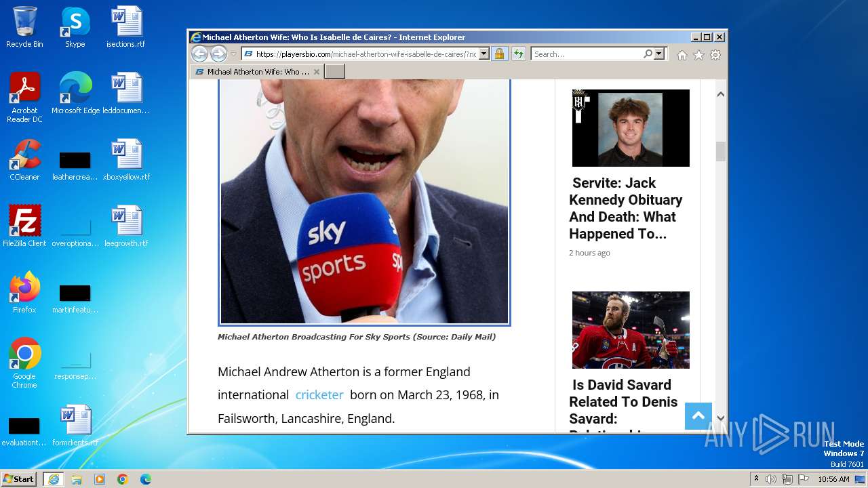This screenshot has height=488, width=868.
Task: Launch Google Chrome desktop shortcut
Action: (x=24, y=363)
